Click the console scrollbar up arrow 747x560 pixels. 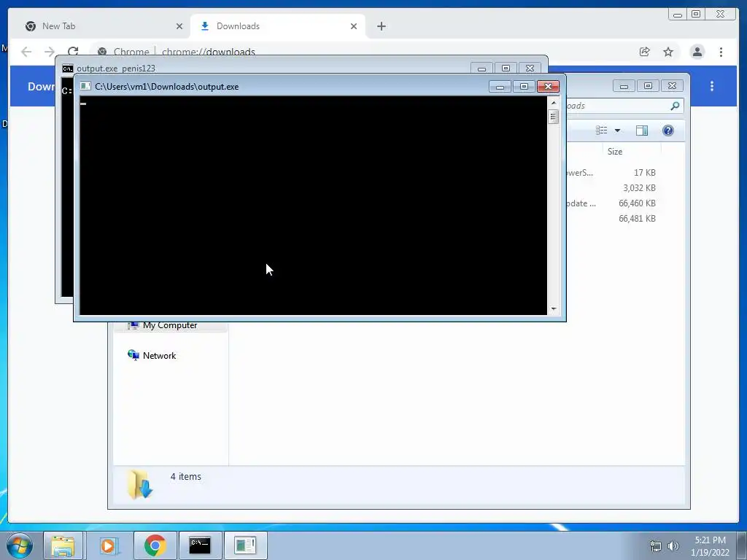pyautogui.click(x=553, y=103)
